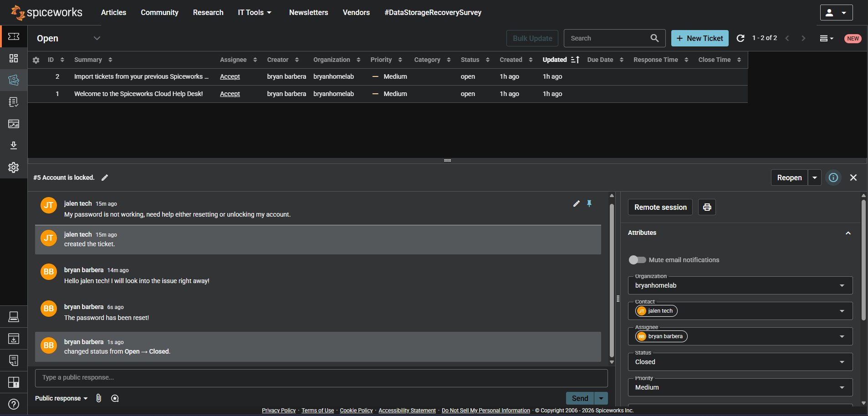Open the Vendors nav item
The width and height of the screenshot is (868, 416).
tap(356, 12)
